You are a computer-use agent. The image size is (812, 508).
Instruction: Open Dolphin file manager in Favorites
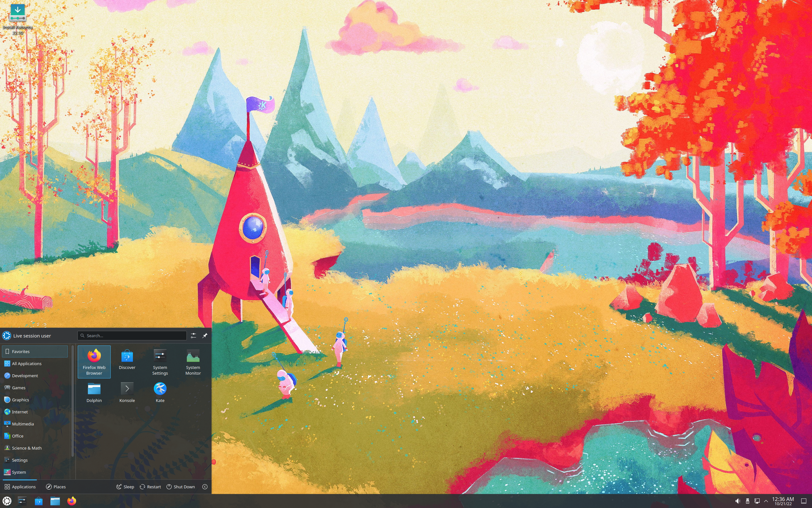pyautogui.click(x=94, y=392)
